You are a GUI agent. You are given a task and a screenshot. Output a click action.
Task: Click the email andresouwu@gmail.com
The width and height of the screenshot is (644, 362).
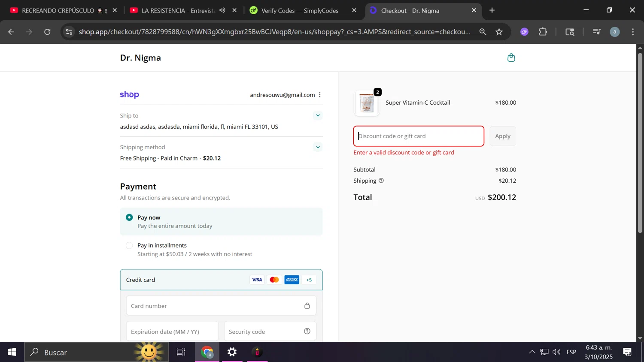coord(282,95)
